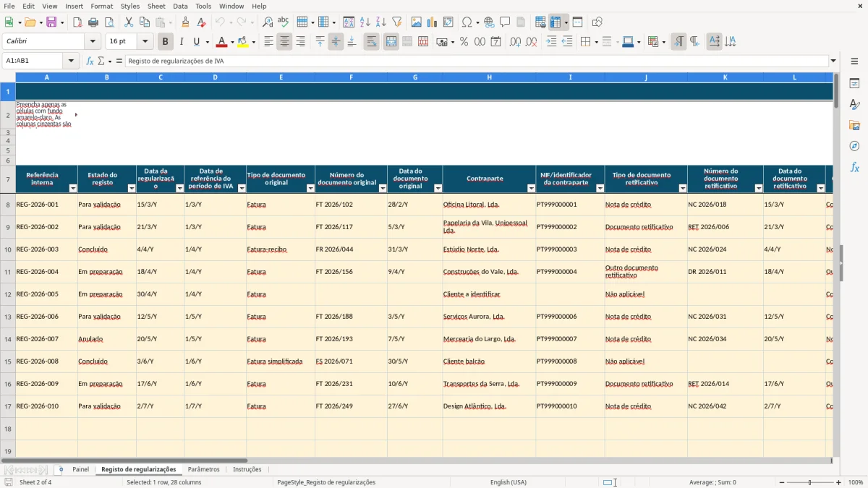
Task: Adjust the status bar zoom slider
Action: pos(810,482)
